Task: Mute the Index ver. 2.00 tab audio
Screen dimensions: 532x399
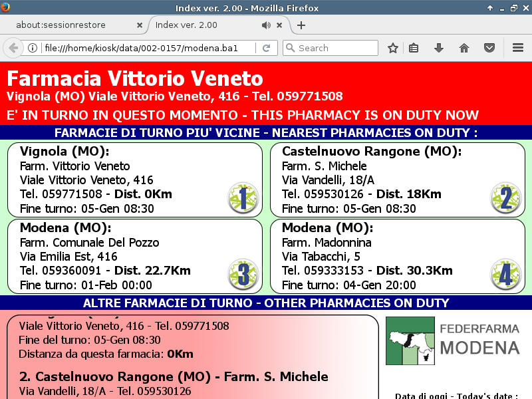Action: (266, 25)
